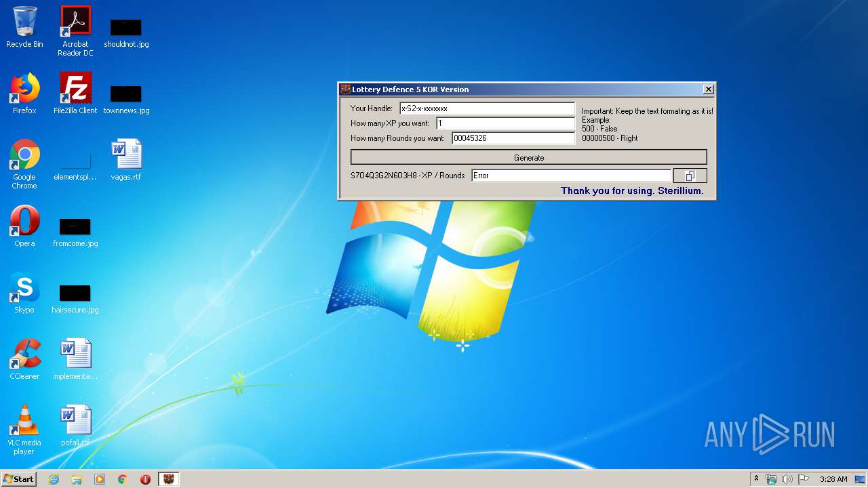Select townnews.jpg desktop file
Viewport: 868px width, 488px height.
pos(126,98)
